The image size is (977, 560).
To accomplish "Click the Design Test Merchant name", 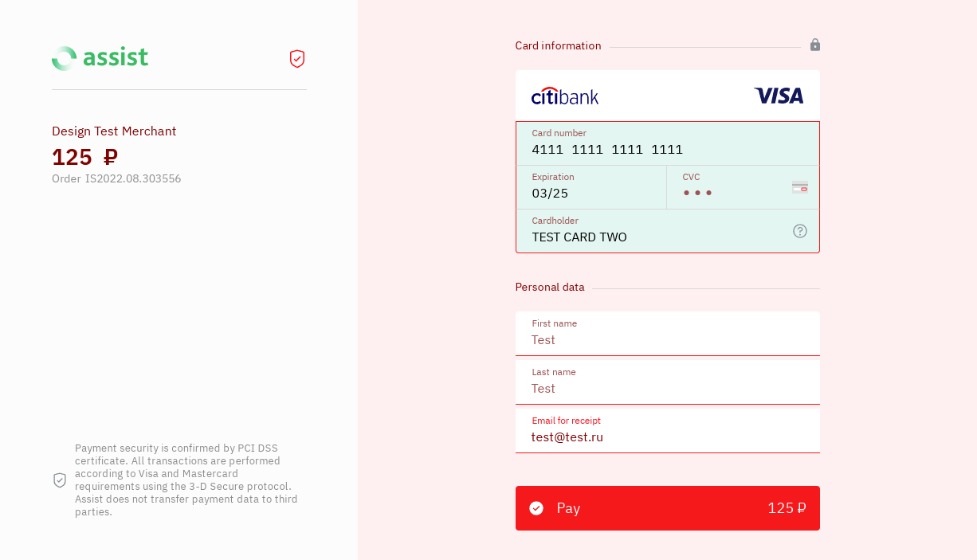I will [x=114, y=131].
